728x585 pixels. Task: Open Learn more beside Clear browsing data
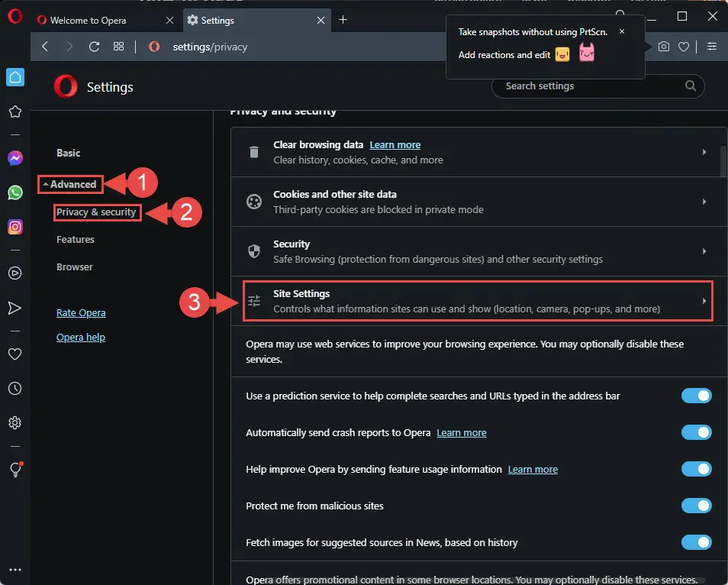[395, 145]
